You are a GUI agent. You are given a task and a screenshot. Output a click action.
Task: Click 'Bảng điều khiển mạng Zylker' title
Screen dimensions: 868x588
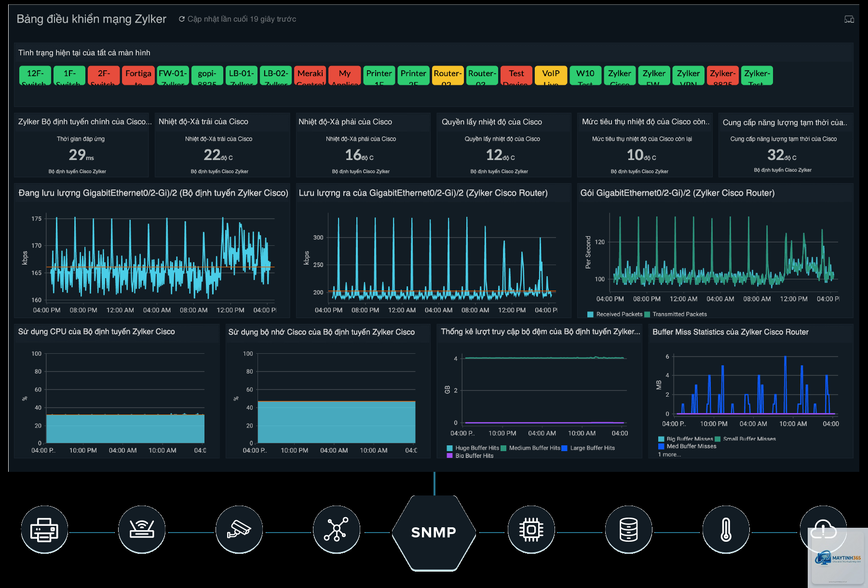tap(92, 19)
